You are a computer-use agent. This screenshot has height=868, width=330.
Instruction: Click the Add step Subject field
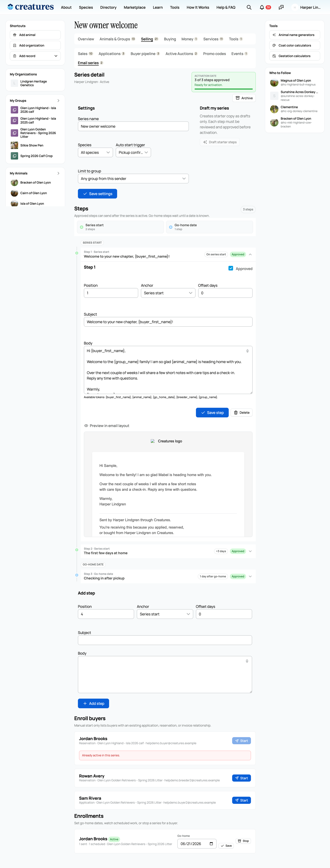pyautogui.click(x=165, y=640)
